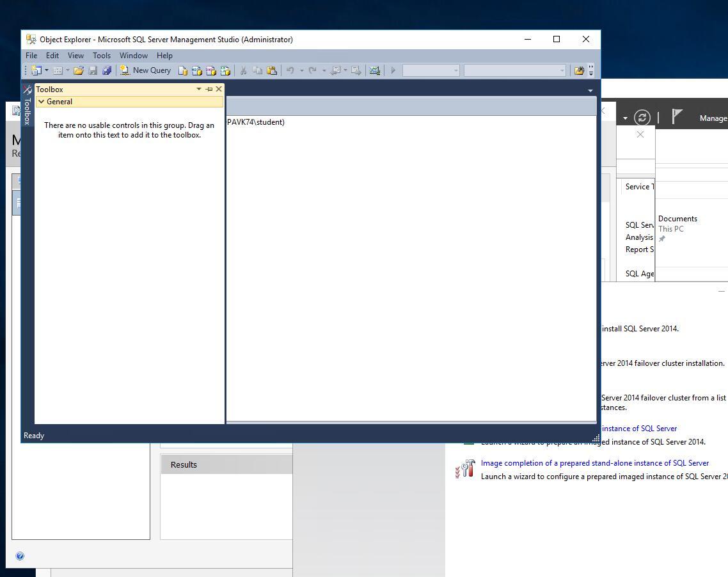Pin the Toolbox panel
The image size is (728, 577).
pos(209,89)
